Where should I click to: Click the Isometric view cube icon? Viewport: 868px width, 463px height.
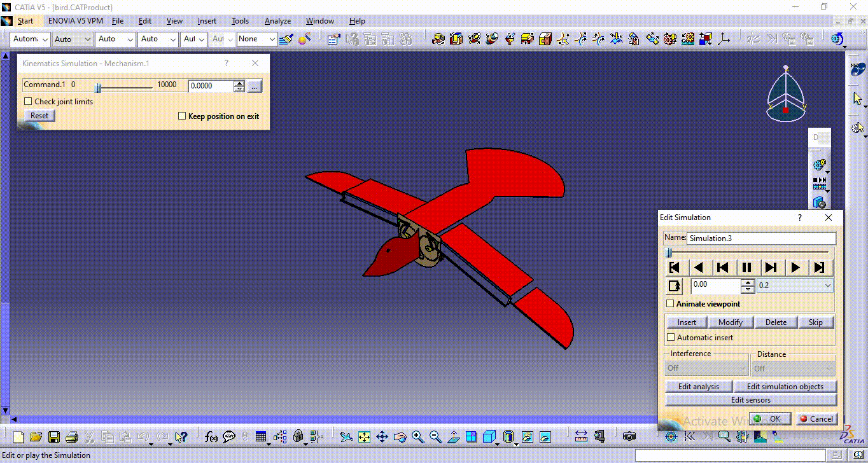489,437
